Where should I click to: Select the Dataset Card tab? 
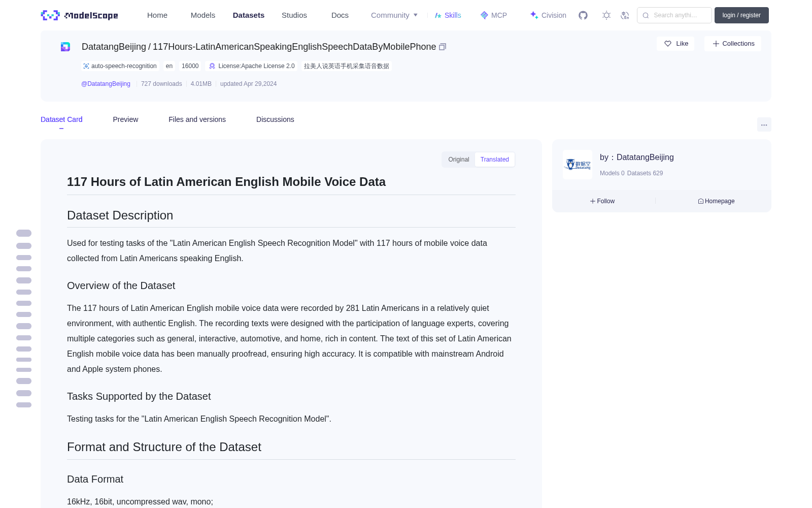(61, 119)
